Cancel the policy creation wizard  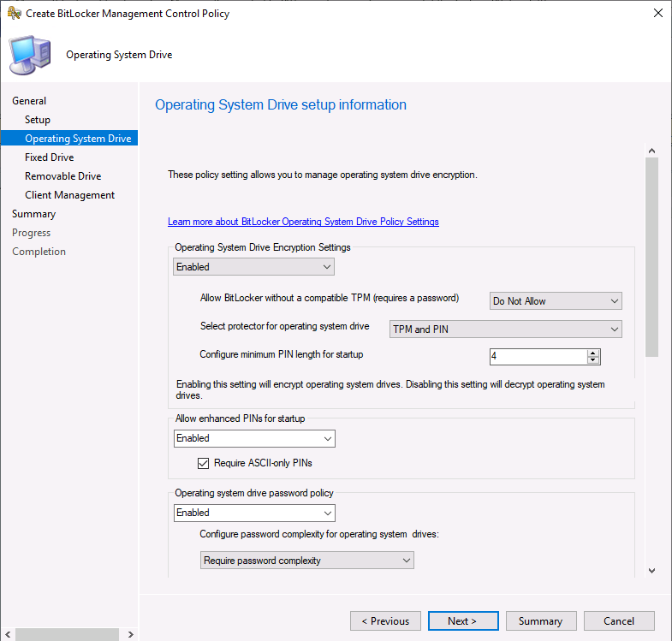[x=619, y=620]
